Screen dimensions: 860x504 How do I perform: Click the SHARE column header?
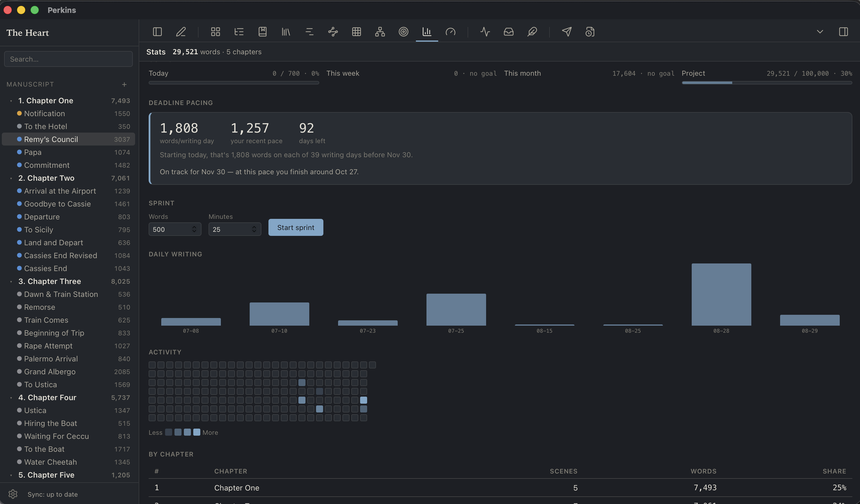point(834,471)
